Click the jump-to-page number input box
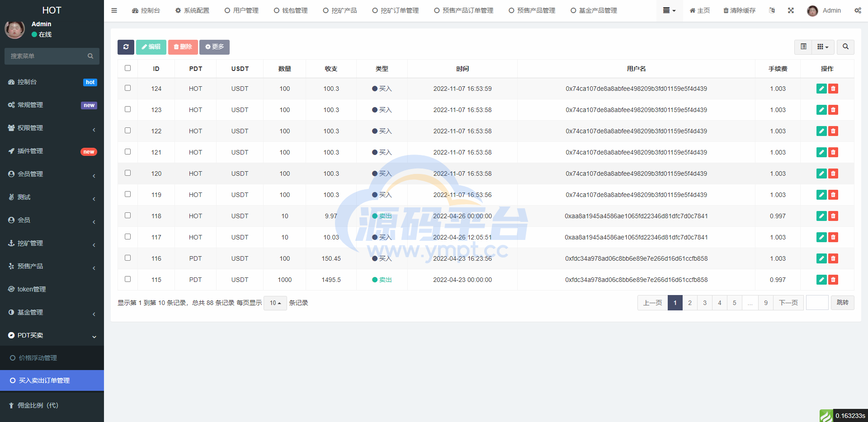The image size is (868, 422). [817, 303]
